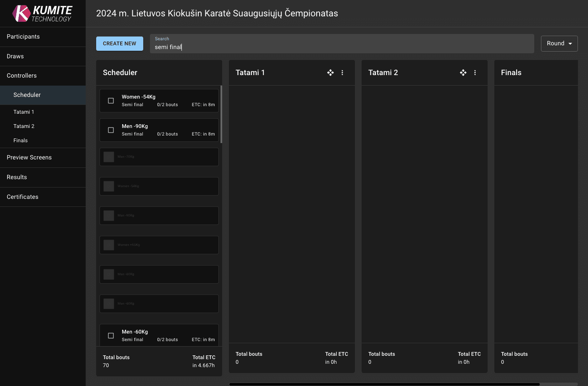Image resolution: width=588 pixels, height=386 pixels.
Task: Select the Men -90Kg semi final checkbox
Action: [x=111, y=130]
